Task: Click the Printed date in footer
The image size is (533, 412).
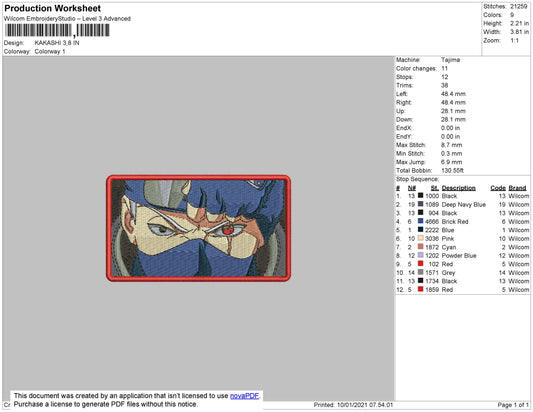Action: click(x=353, y=405)
